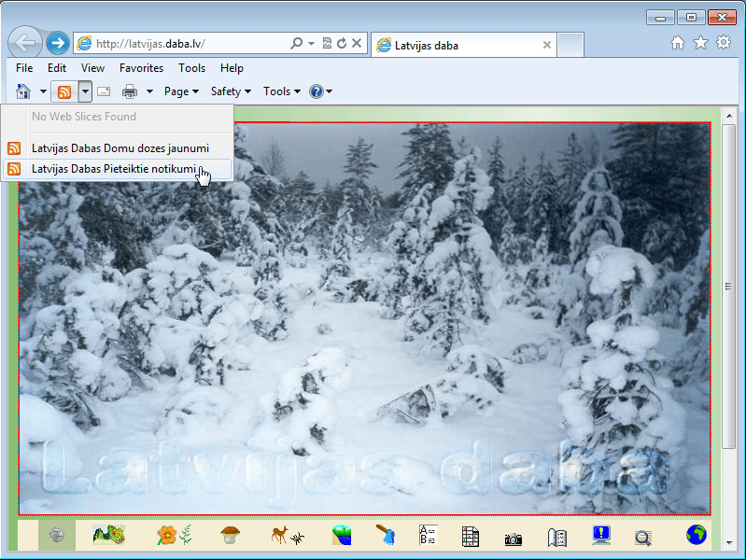
Task: Collapse the feeds dropdown arrow
Action: [85, 91]
